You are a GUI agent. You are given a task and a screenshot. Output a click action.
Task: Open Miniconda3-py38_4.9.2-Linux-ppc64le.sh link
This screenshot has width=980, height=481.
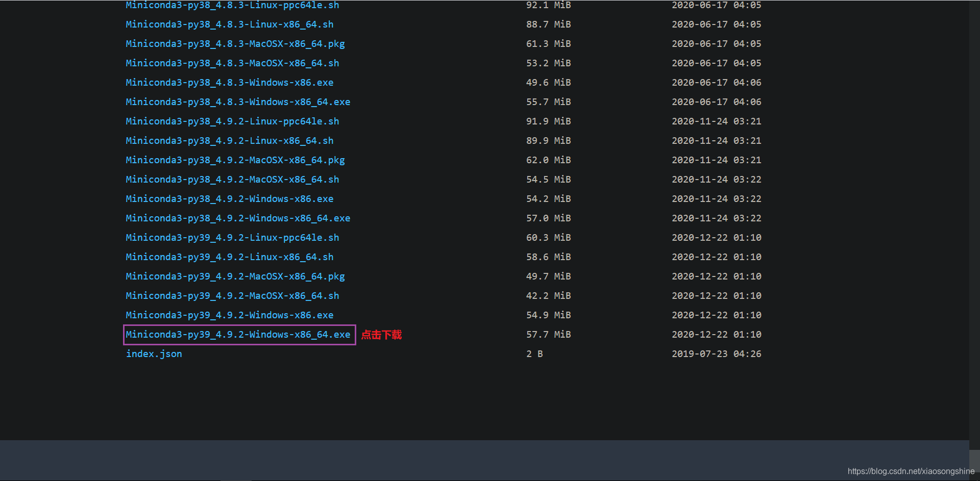point(232,121)
